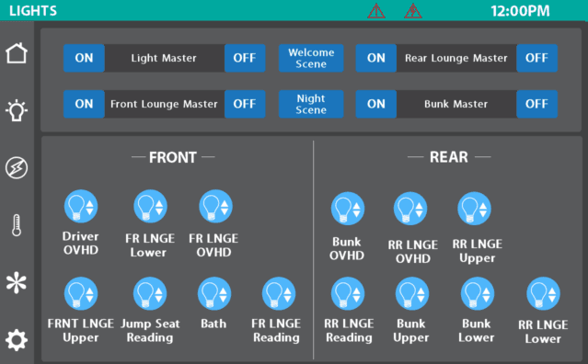Open the power/energy page lightning icon
588x364 pixels.
pyautogui.click(x=17, y=167)
